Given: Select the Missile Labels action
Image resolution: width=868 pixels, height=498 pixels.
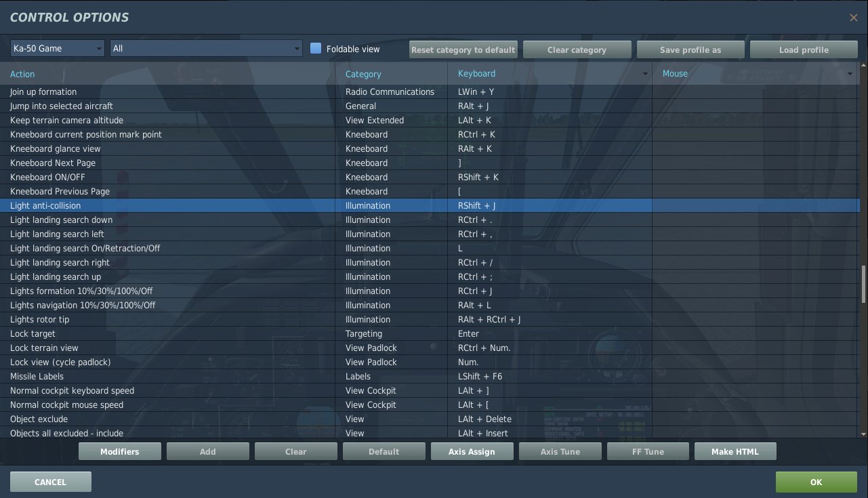Looking at the screenshot, I should tap(37, 376).
